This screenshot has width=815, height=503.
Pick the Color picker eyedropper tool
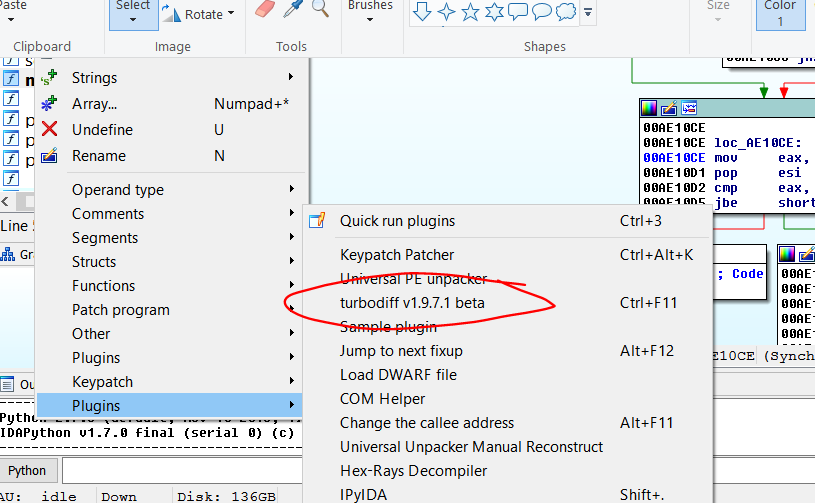[293, 11]
